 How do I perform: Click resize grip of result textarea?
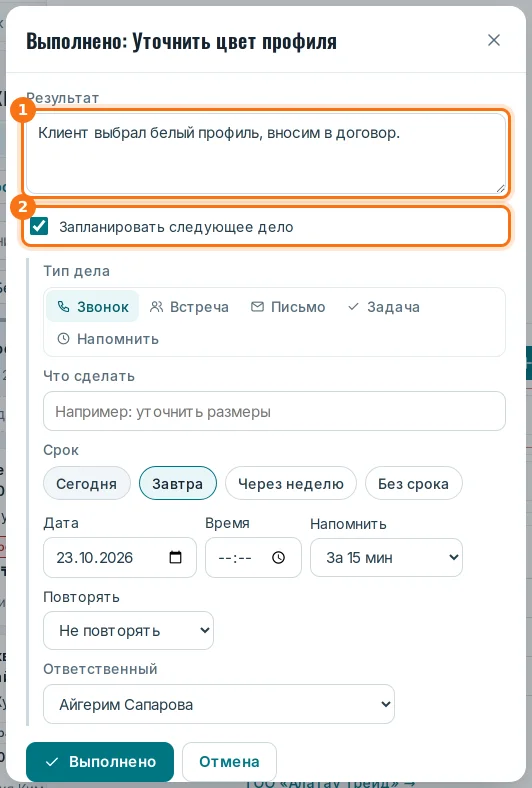pyautogui.click(x=500, y=188)
